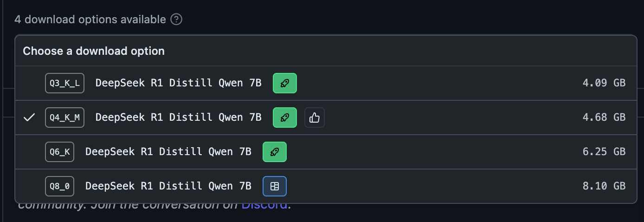Image resolution: width=644 pixels, height=222 pixels.
Task: Click thumbs-up recommended icon on Q4_K_M row
Action: click(x=315, y=118)
